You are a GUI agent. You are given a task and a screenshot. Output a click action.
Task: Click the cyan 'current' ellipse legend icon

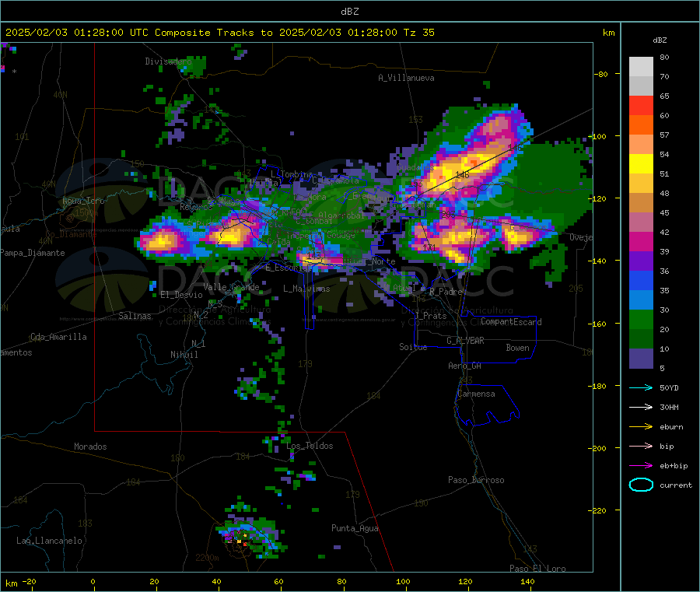[x=641, y=485]
